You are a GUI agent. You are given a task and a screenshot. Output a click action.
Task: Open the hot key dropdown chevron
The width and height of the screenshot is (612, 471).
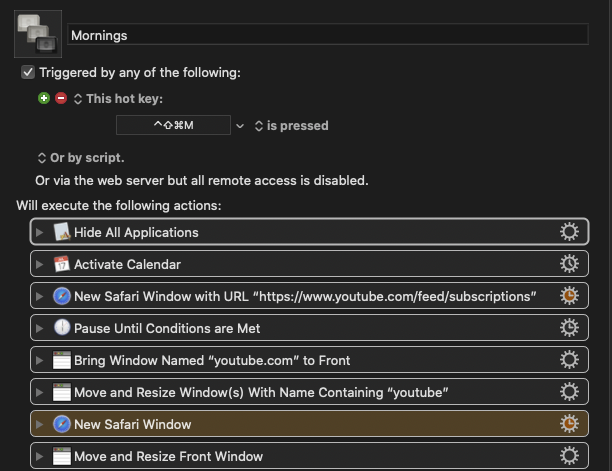240,126
